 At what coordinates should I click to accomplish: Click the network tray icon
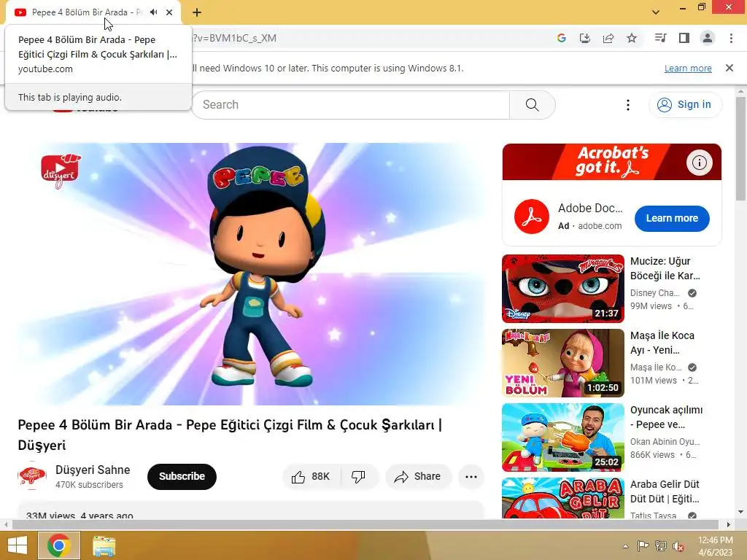pos(661,545)
